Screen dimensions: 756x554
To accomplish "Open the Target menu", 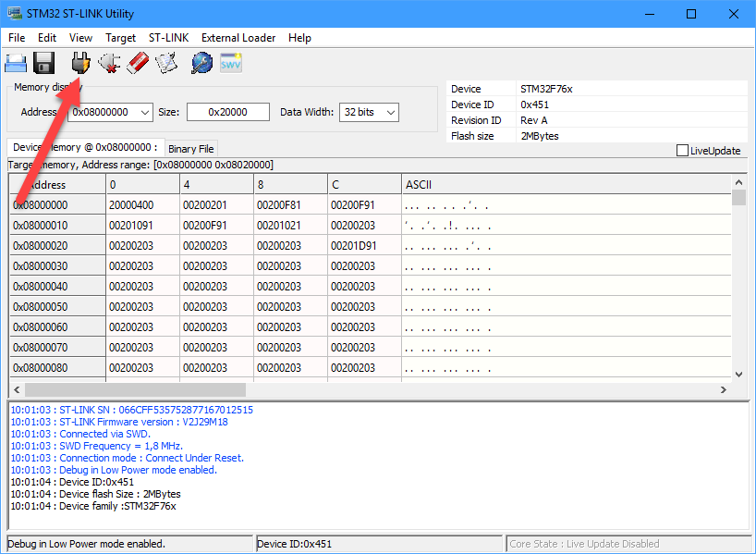I will (120, 38).
